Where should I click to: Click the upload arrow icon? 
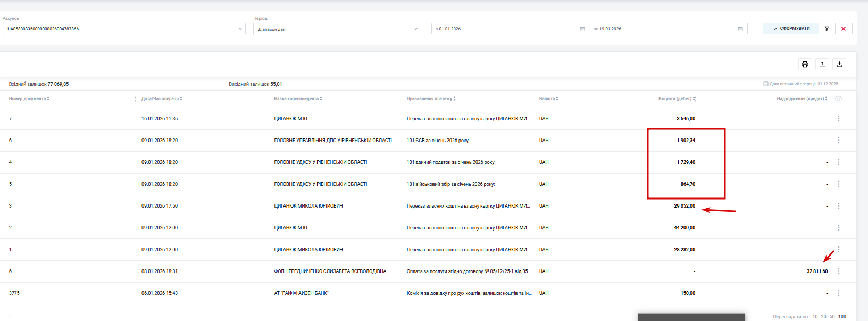[x=822, y=64]
